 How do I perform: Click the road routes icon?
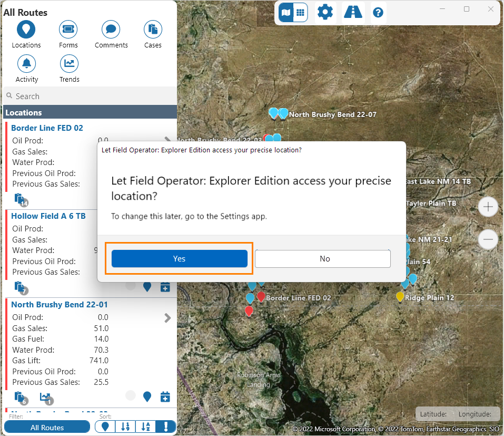click(x=352, y=12)
